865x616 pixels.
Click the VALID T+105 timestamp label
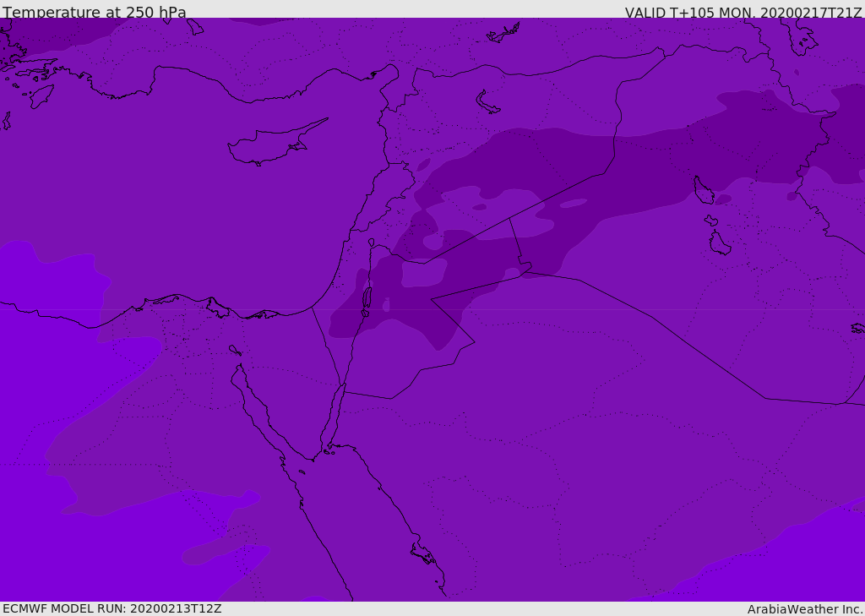tap(743, 13)
